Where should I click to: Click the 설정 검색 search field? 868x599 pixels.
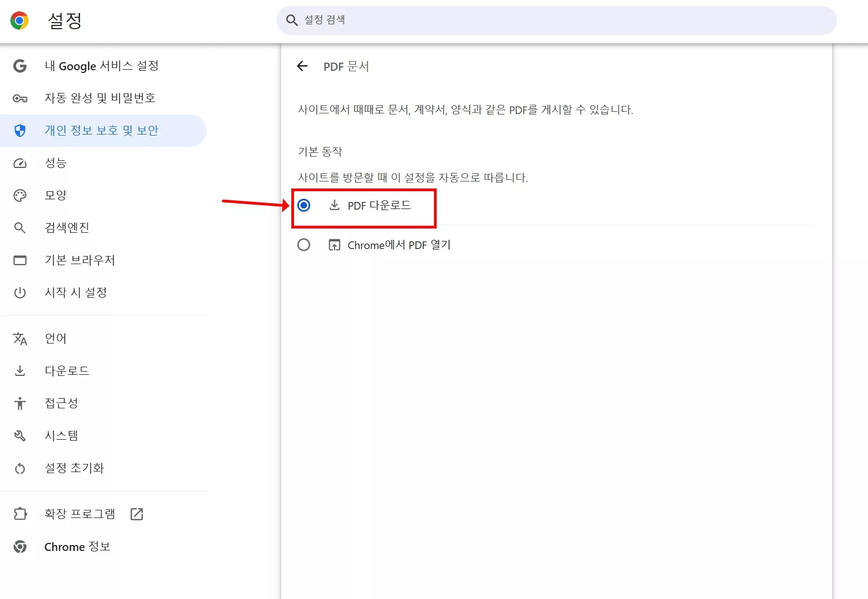[557, 21]
